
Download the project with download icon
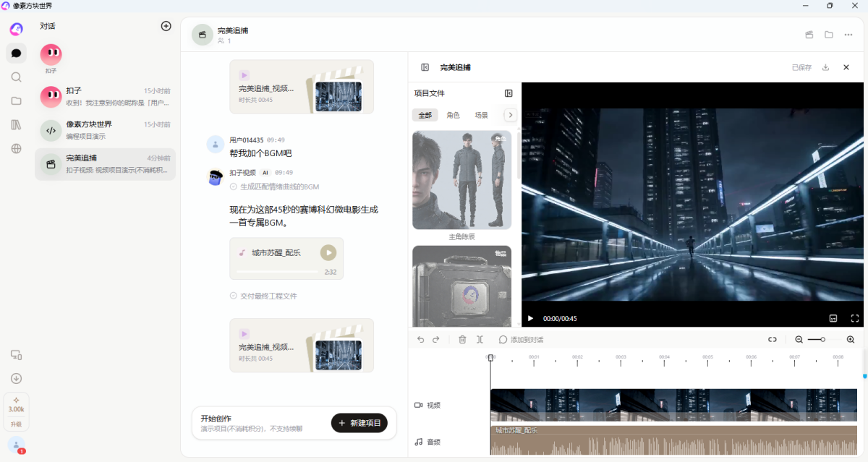click(825, 67)
